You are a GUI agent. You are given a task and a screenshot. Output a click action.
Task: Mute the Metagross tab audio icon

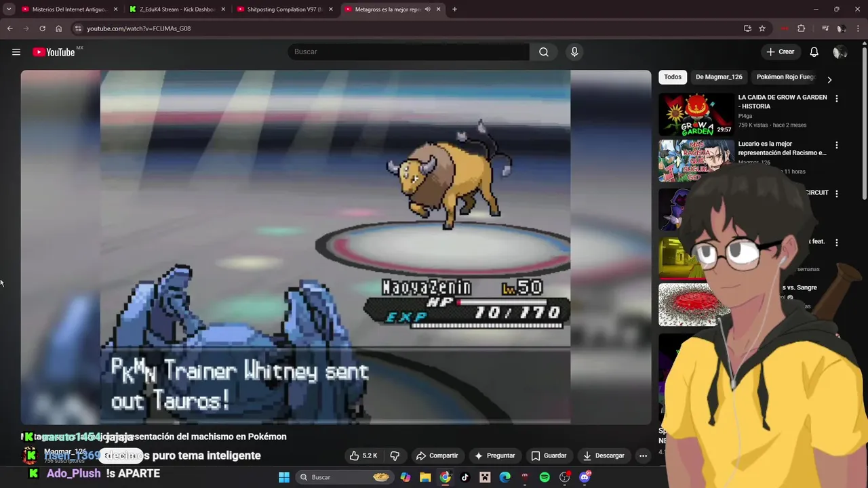click(x=427, y=9)
